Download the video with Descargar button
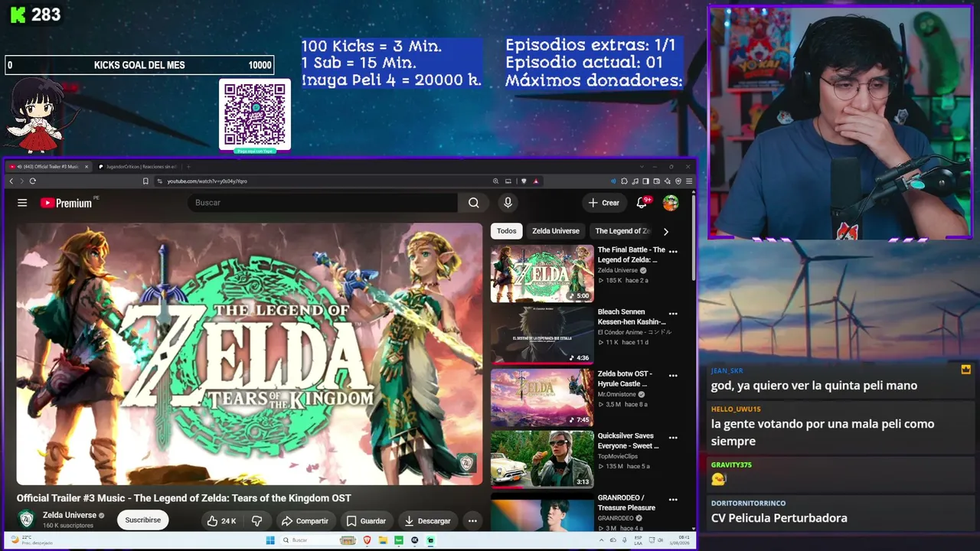 click(427, 521)
